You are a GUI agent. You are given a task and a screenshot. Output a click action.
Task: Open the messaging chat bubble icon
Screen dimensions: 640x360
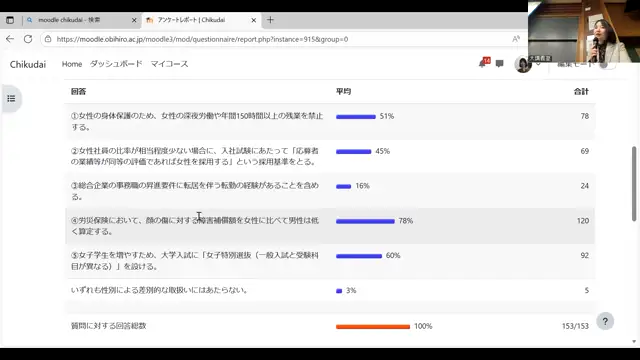pos(499,63)
